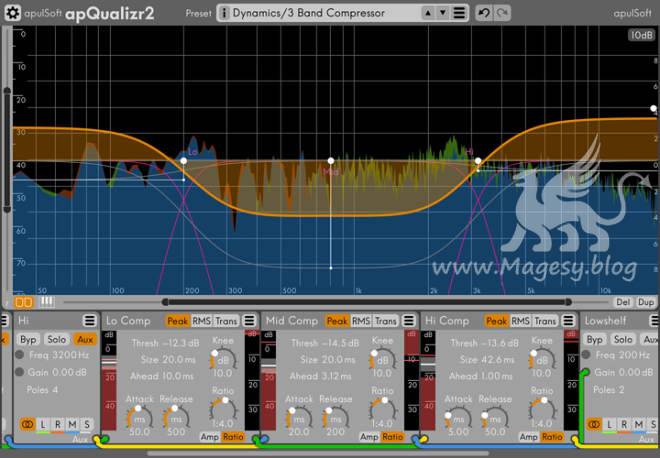The height and width of the screenshot is (458, 660).
Task: Open the preset list menu icon
Action: [x=459, y=13]
